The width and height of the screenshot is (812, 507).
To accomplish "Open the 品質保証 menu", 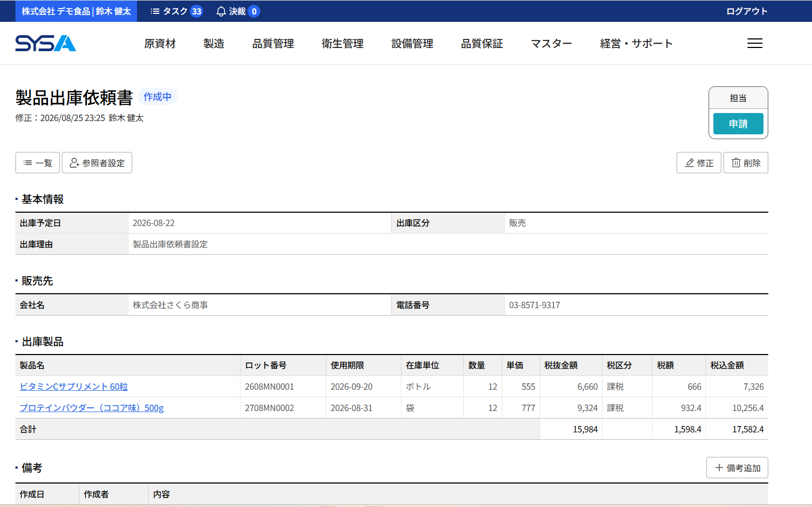I will pyautogui.click(x=482, y=44).
